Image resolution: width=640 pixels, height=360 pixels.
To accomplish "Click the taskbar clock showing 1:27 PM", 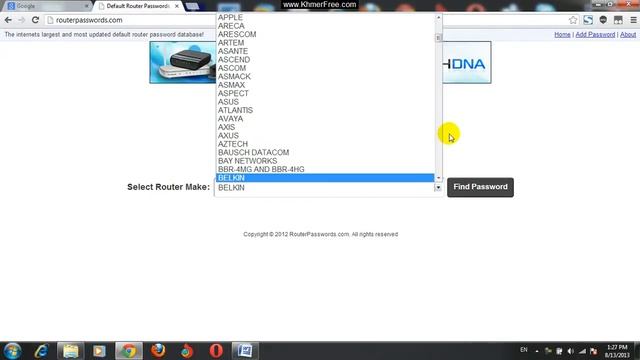I will (617, 351).
